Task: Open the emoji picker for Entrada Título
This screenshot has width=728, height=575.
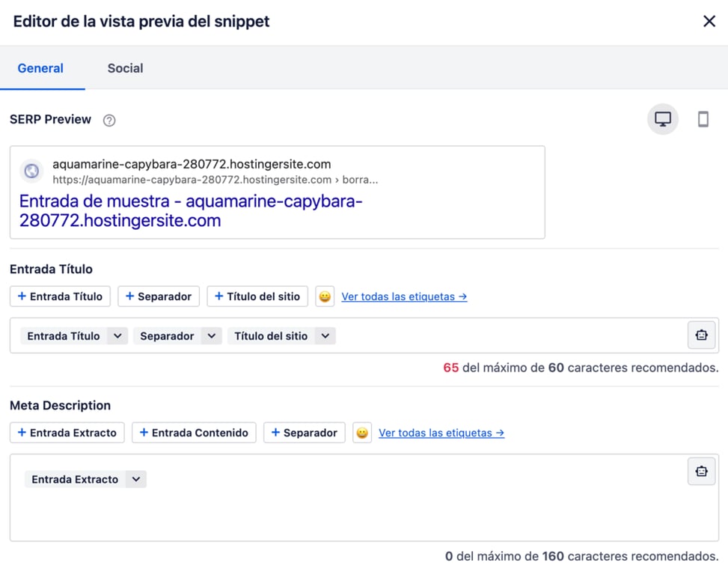Action: point(324,296)
